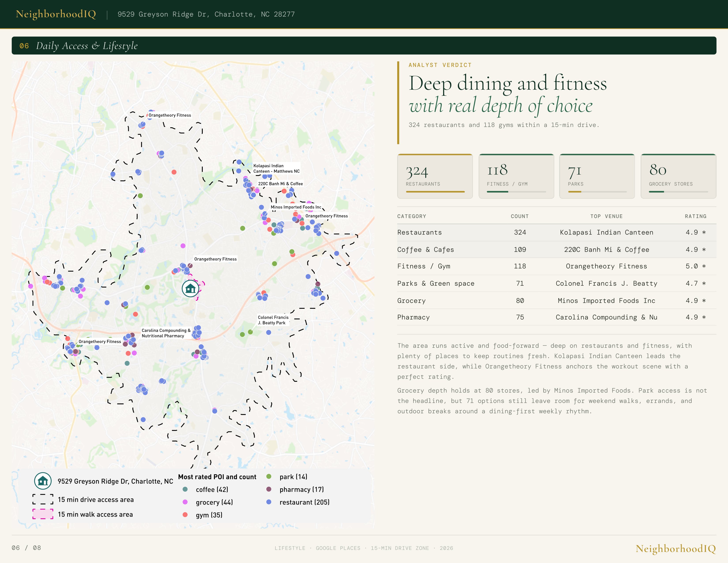Click the Grocery Stores card progress bar

pyautogui.click(x=678, y=192)
